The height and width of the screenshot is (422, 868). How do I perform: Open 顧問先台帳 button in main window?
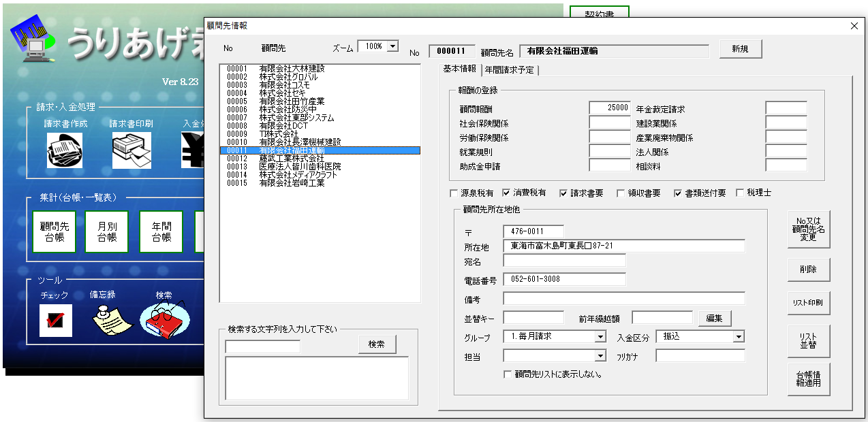pyautogui.click(x=55, y=231)
